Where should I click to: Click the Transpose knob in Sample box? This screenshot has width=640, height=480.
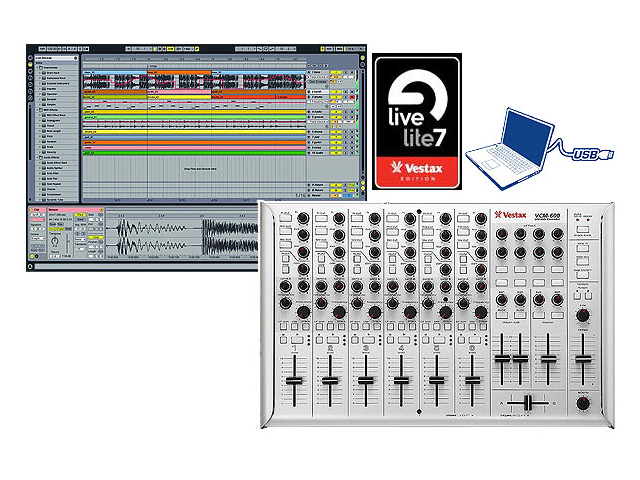point(55,241)
